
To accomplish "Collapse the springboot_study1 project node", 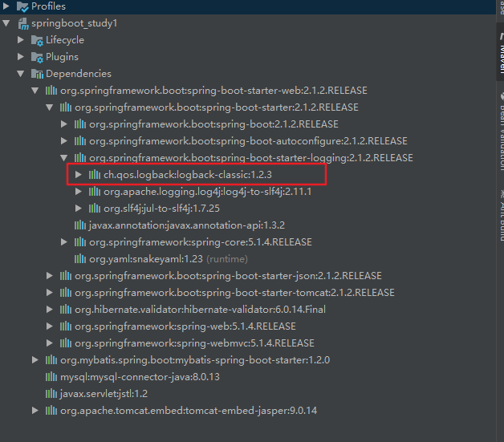I will [6, 23].
